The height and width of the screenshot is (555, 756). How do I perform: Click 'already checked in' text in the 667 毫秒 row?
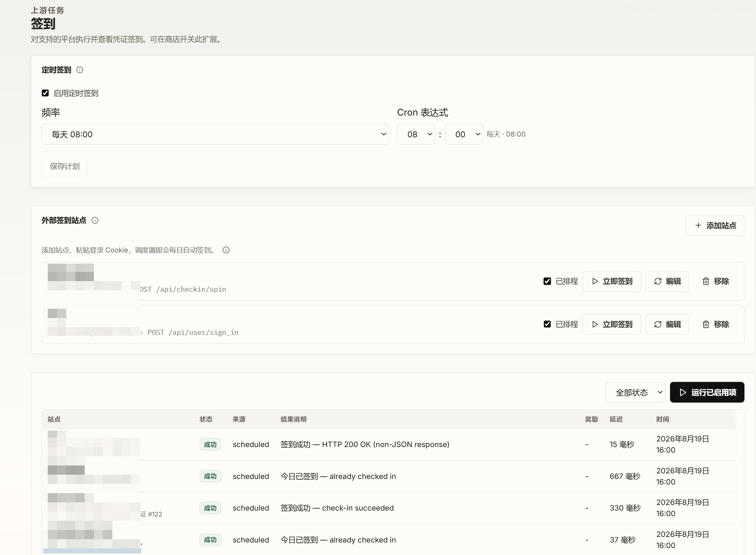(363, 476)
